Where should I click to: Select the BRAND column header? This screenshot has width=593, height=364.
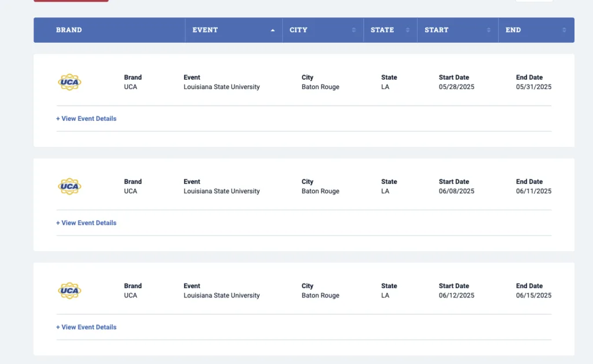point(69,30)
